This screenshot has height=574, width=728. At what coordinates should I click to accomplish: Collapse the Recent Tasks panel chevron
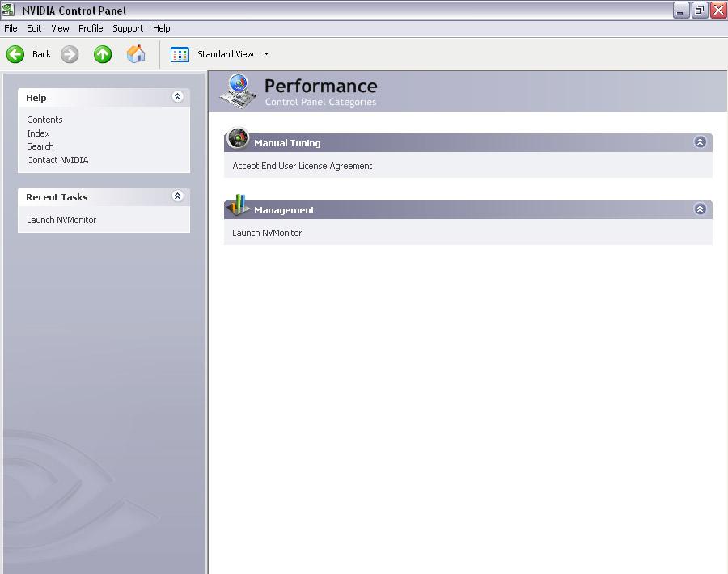click(x=177, y=196)
